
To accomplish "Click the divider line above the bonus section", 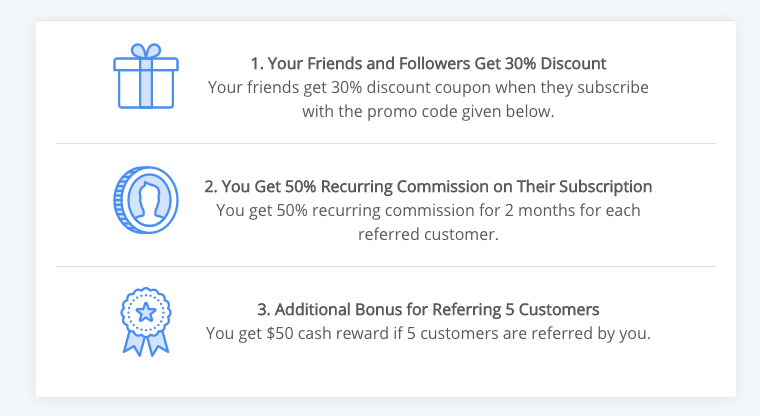I will tap(386, 266).
